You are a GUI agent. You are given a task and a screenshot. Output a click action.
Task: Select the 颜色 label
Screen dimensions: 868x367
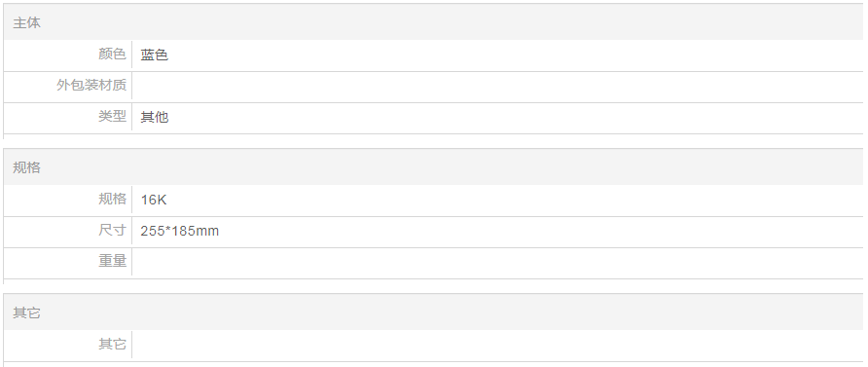[112, 55]
